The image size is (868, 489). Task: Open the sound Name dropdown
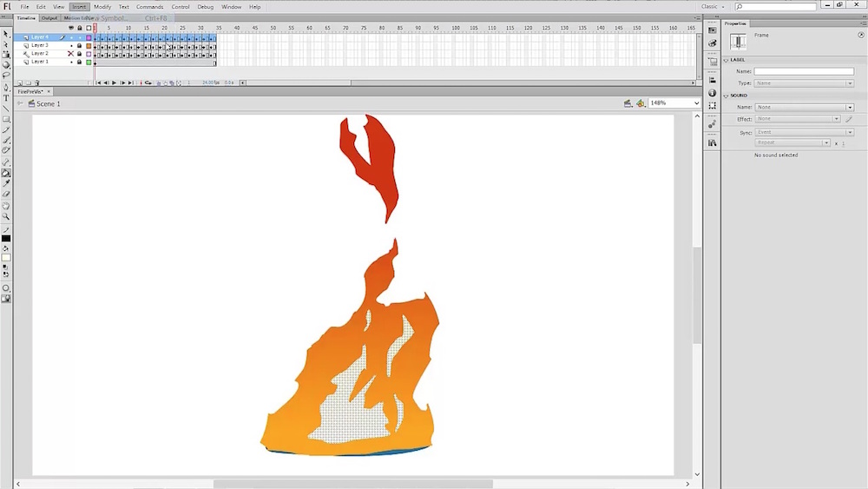point(804,107)
